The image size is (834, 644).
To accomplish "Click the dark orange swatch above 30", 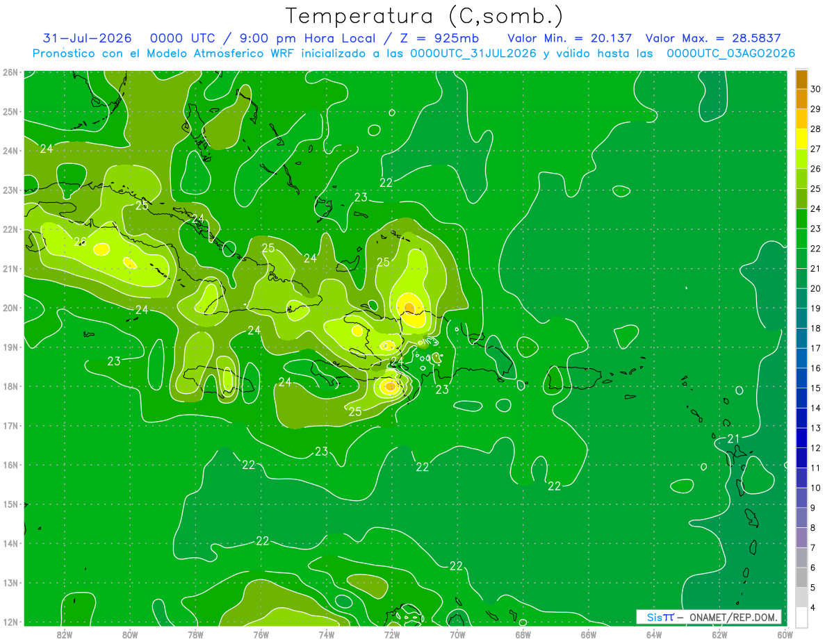I will (801, 79).
